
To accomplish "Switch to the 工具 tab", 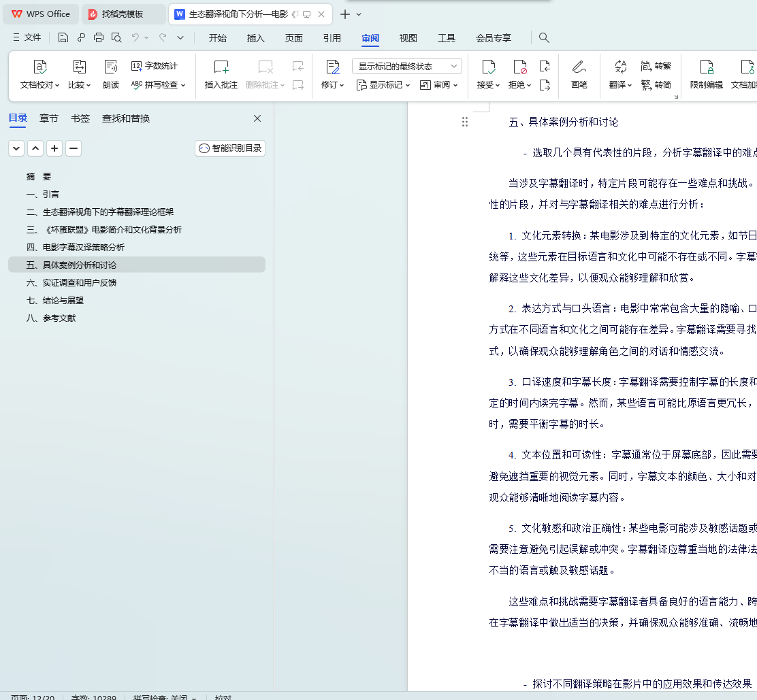I will [446, 38].
